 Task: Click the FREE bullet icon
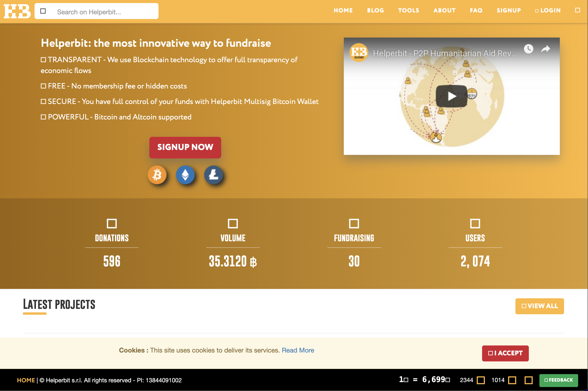click(x=43, y=86)
